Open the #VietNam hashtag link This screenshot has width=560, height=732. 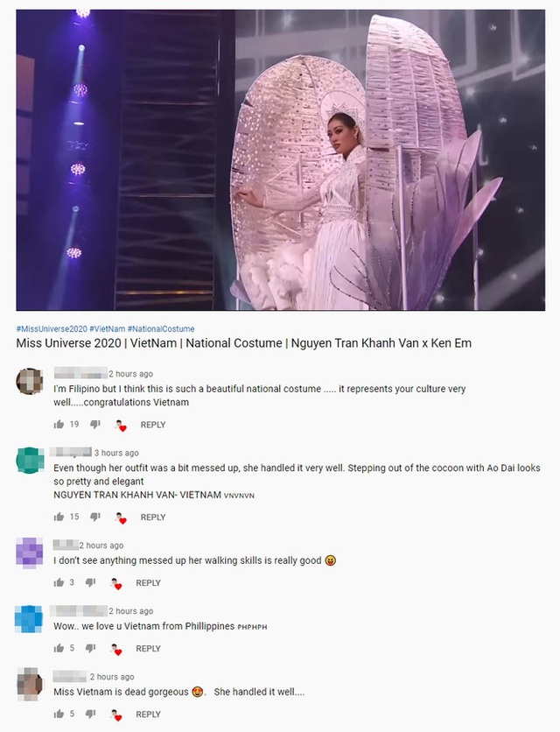coord(107,328)
